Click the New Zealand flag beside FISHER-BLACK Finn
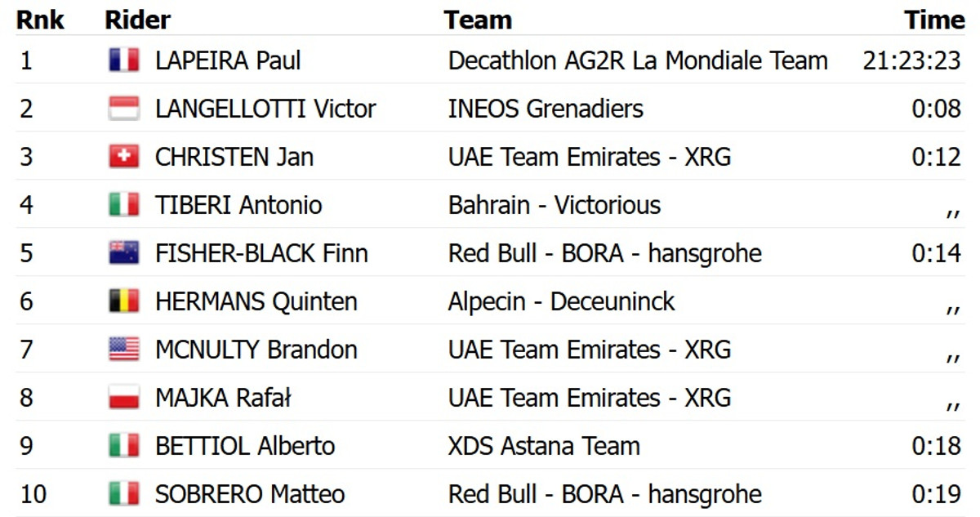Viewport: 980px width, 517px height. click(123, 253)
